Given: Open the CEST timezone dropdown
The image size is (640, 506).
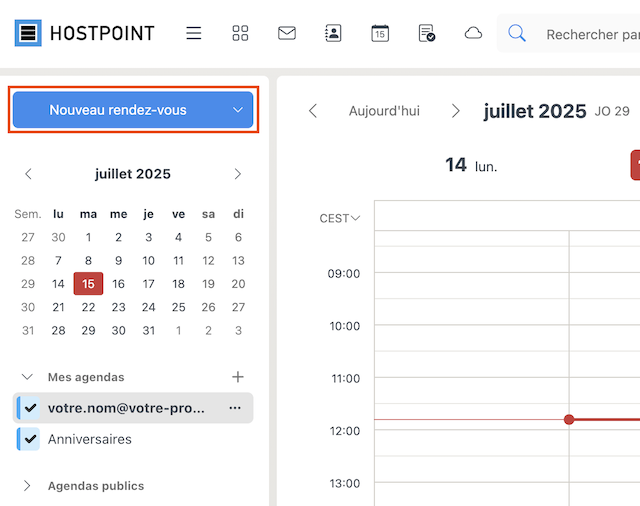Looking at the screenshot, I should click(x=340, y=218).
